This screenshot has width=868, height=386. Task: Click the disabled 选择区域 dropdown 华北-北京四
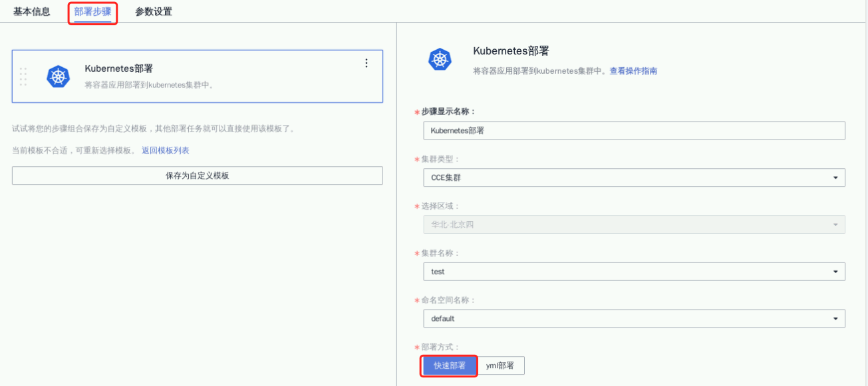click(x=633, y=225)
